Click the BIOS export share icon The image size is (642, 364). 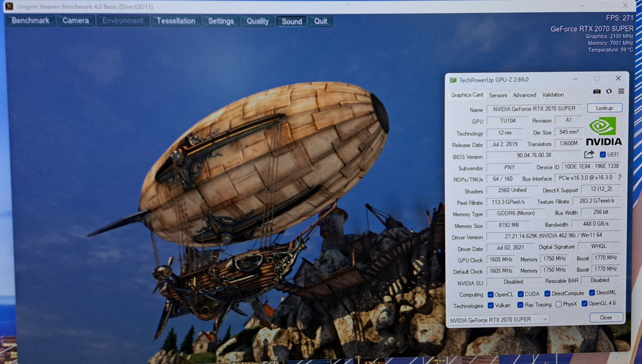point(589,154)
